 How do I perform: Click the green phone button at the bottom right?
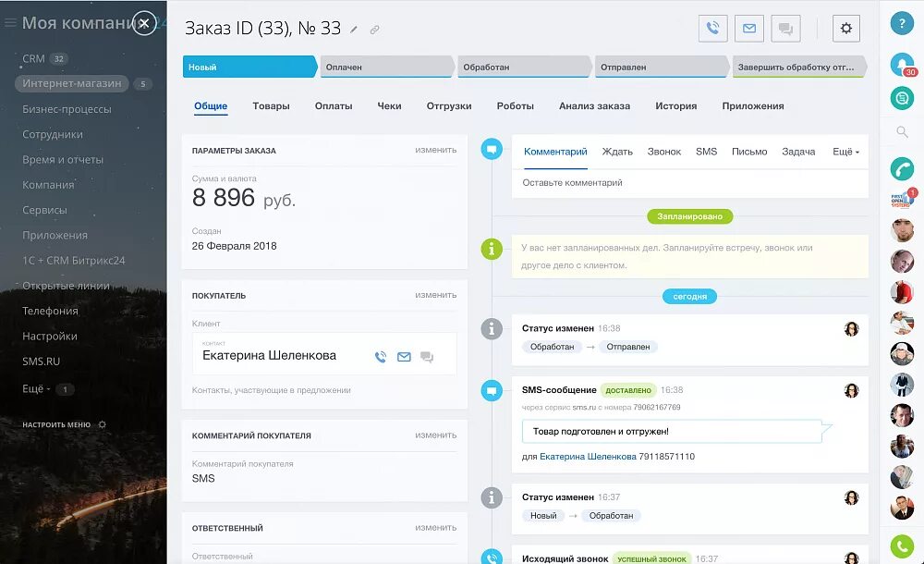pos(902,546)
